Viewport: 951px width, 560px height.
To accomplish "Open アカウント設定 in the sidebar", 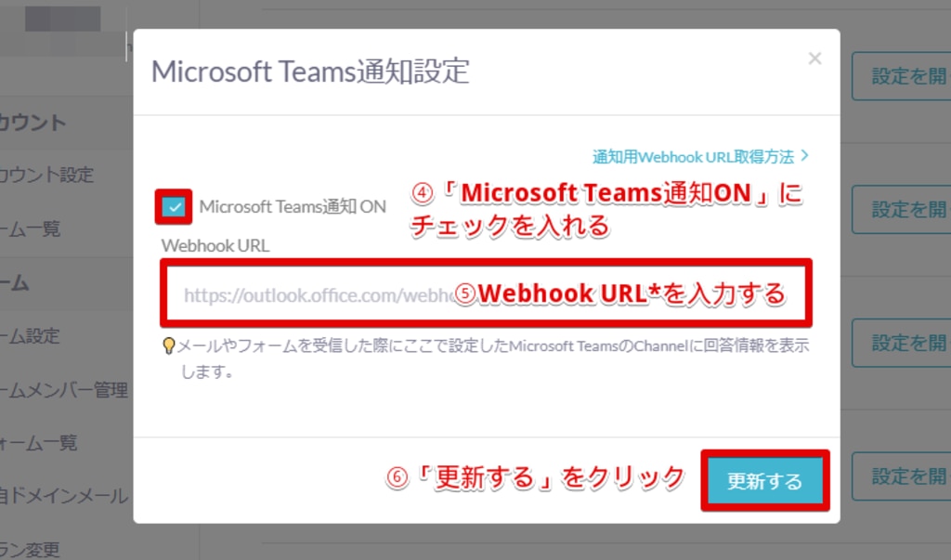I will point(47,175).
